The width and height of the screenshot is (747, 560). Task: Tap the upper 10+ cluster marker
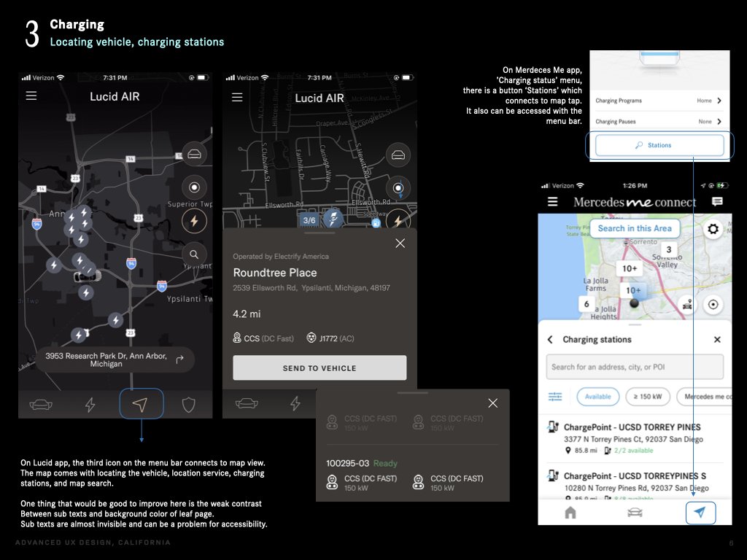tap(630, 268)
